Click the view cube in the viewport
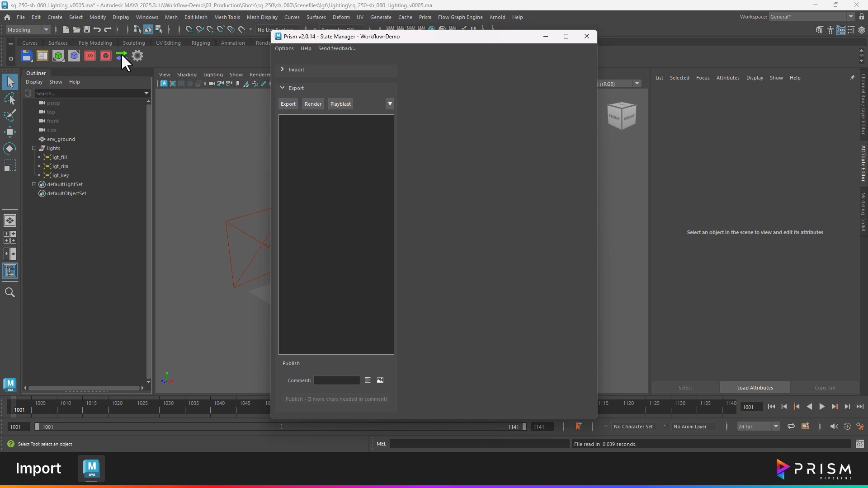This screenshot has width=868, height=488. pyautogui.click(x=622, y=116)
